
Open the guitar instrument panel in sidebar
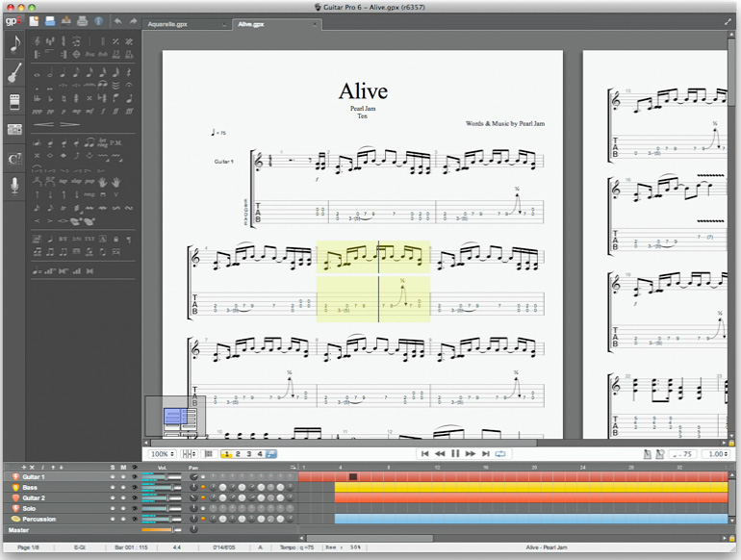[15, 73]
